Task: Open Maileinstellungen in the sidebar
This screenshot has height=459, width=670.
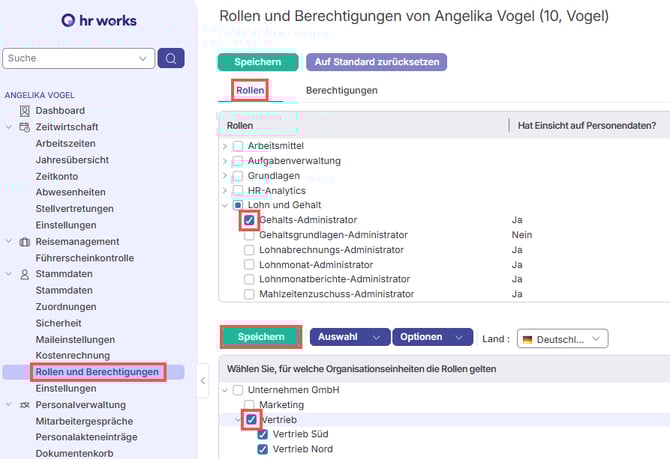Action: 75,340
